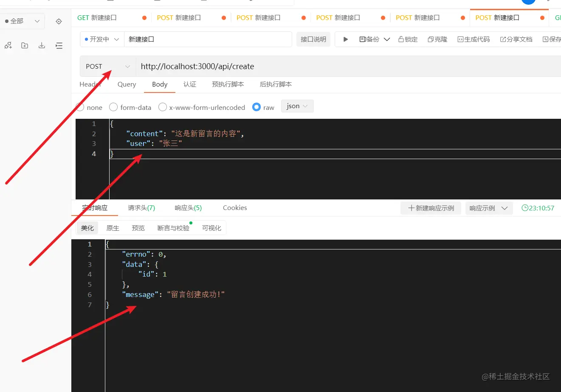Click the 分享文档 share document icon
This screenshot has height=392, width=561.
(503, 39)
